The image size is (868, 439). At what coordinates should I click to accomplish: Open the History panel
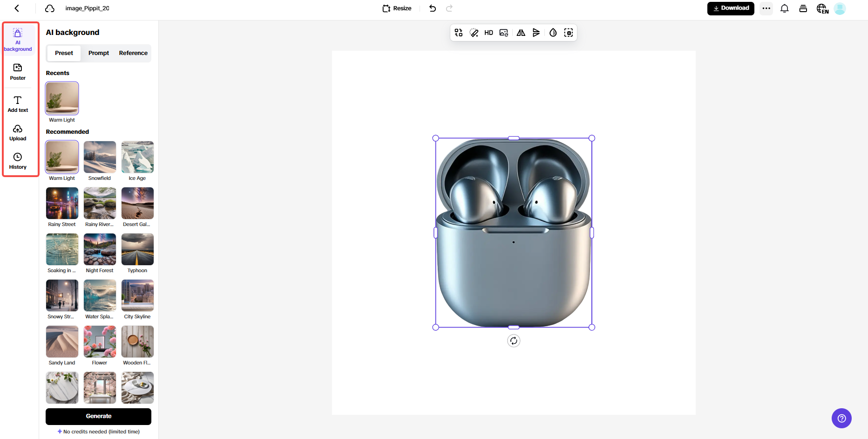click(x=18, y=161)
